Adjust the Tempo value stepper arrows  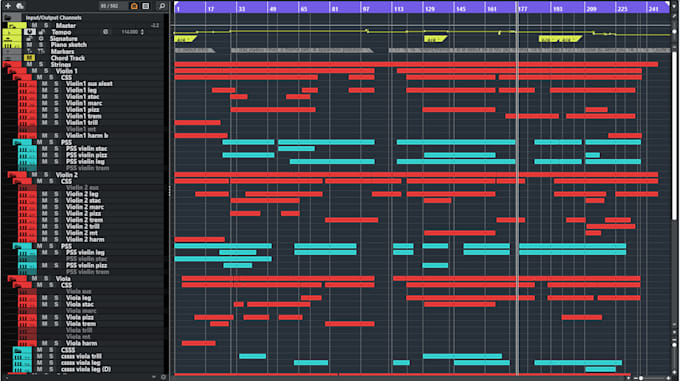(142, 32)
